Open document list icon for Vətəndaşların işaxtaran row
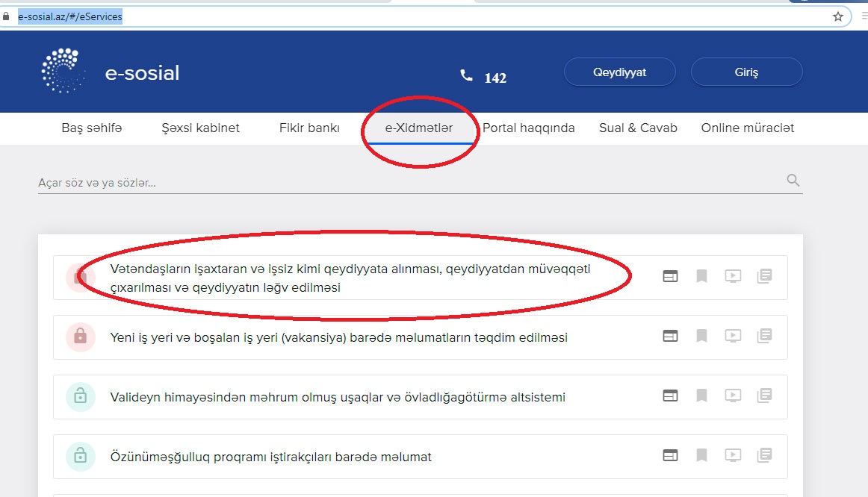 coord(764,276)
